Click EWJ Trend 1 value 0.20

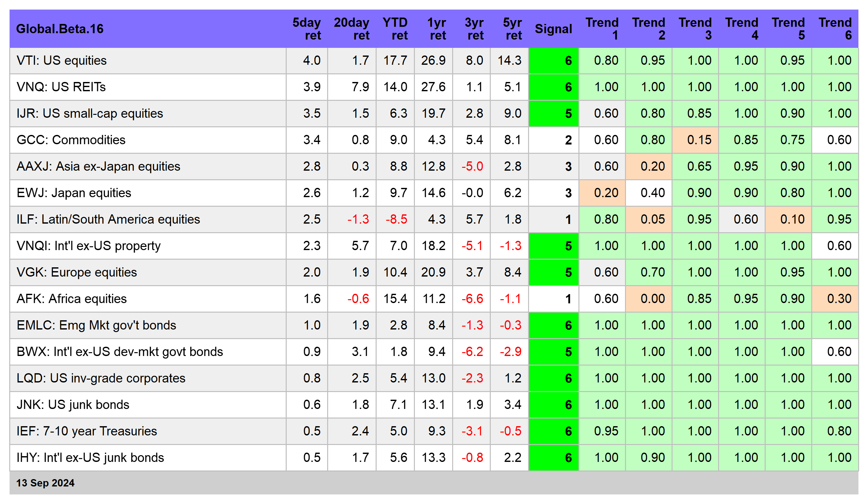(x=602, y=193)
